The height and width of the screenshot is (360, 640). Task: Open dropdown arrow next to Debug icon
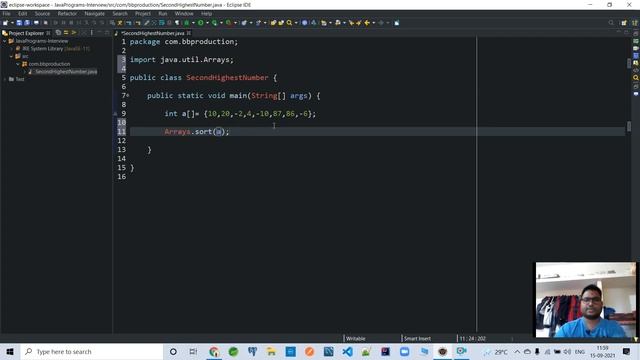click(193, 23)
